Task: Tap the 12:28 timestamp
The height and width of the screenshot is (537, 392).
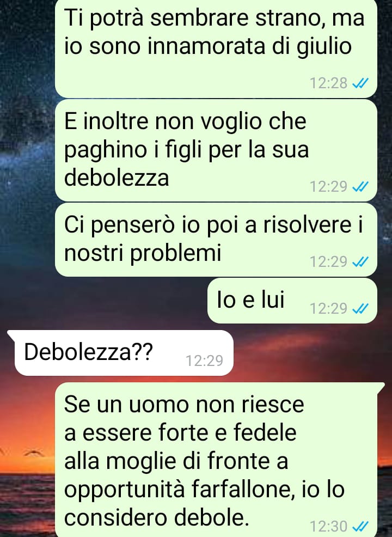Action: (x=328, y=83)
